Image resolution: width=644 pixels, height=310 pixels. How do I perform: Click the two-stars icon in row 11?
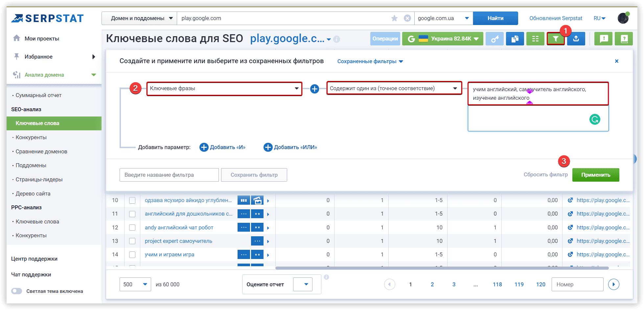(x=257, y=214)
